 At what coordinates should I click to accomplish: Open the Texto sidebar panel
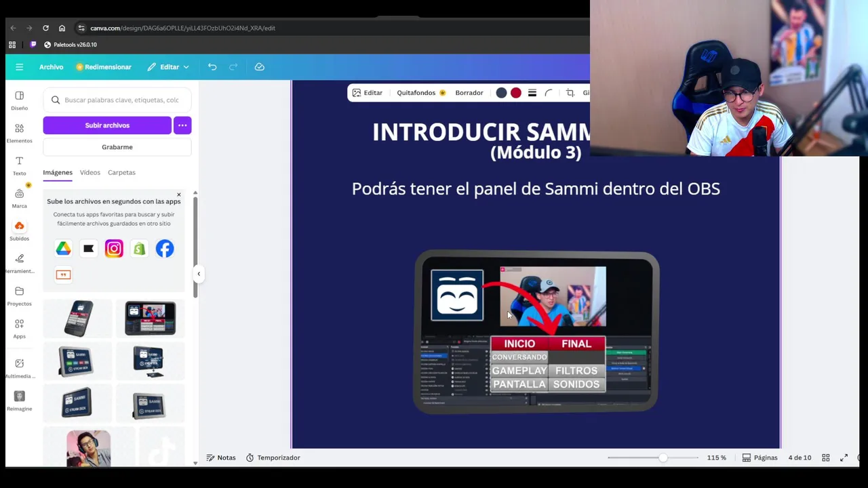(19, 165)
